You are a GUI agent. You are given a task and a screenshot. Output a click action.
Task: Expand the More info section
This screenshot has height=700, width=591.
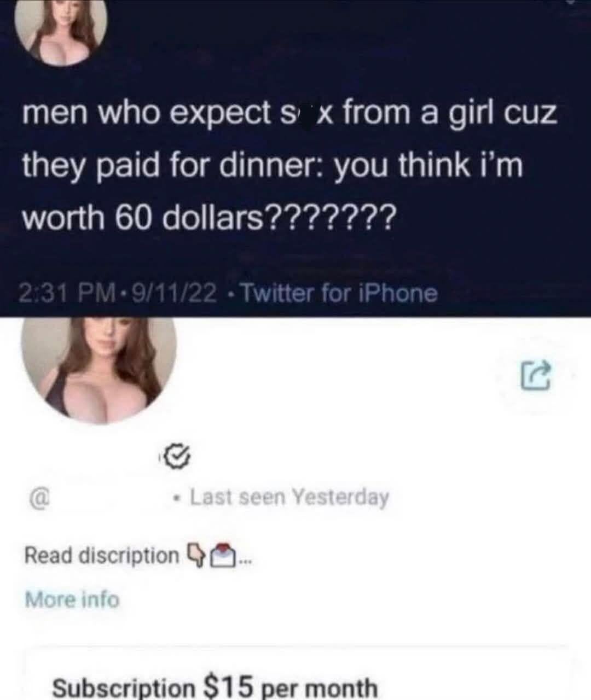tap(72, 600)
